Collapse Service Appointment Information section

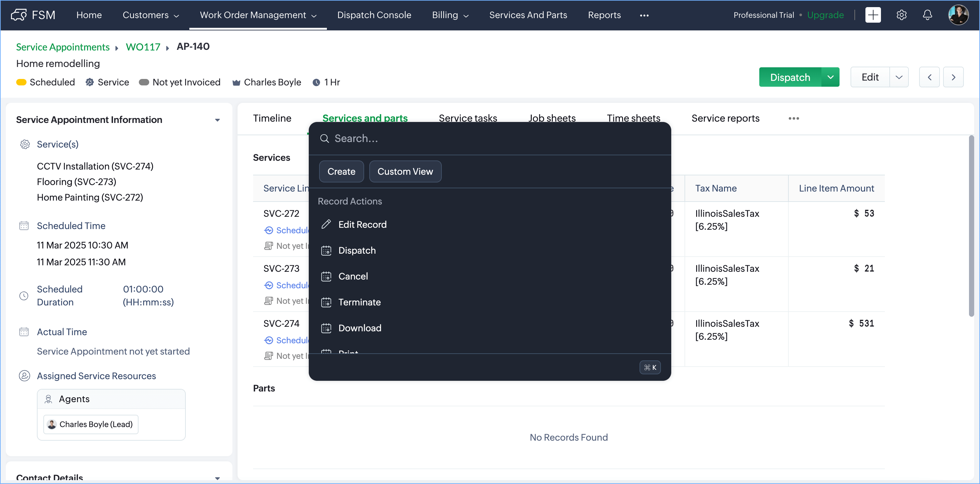click(217, 120)
